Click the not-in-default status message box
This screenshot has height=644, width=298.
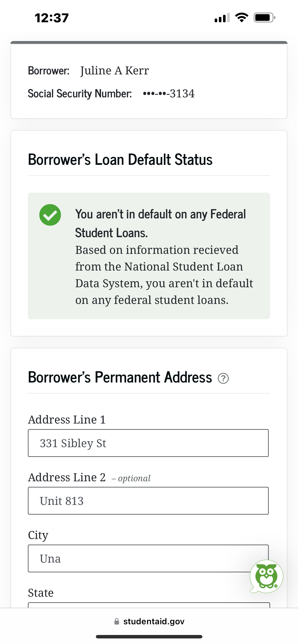[x=149, y=256]
